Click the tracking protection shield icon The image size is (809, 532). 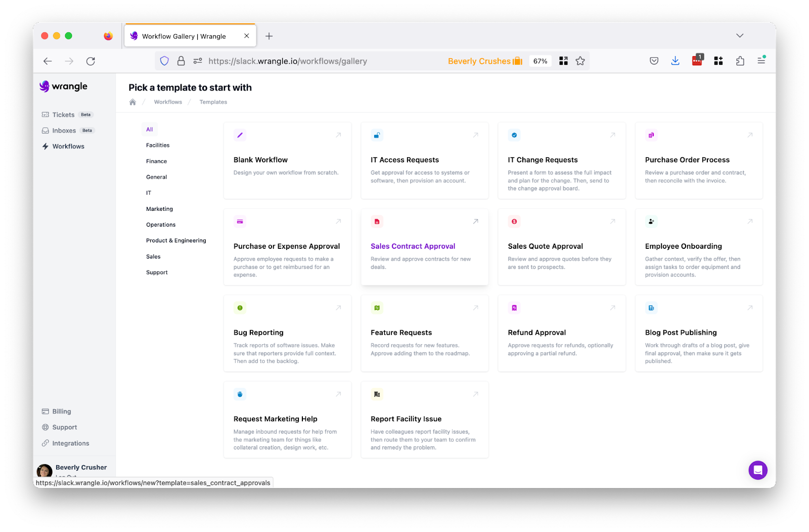[164, 61]
